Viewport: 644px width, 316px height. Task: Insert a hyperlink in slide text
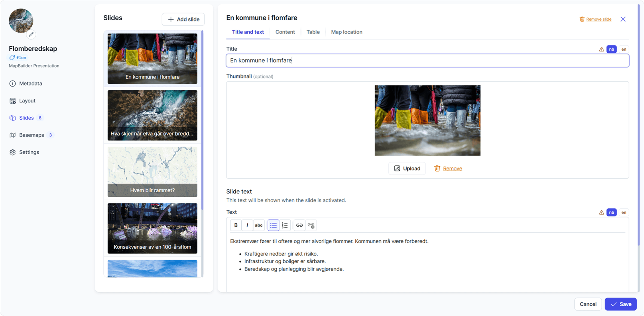299,225
